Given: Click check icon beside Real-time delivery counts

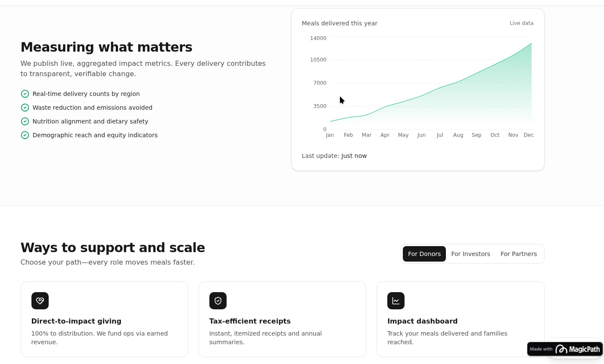Looking at the screenshot, I should click(x=25, y=94).
